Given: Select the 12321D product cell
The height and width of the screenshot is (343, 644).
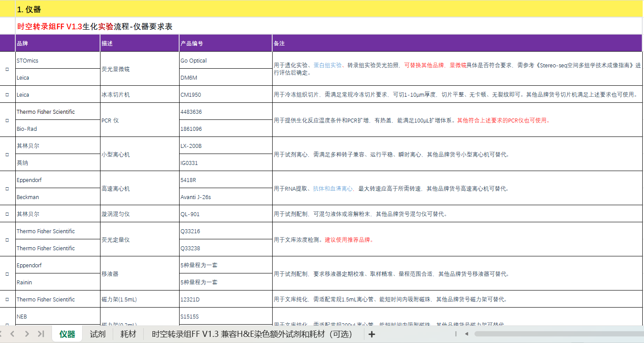Looking at the screenshot, I should click(x=225, y=299).
